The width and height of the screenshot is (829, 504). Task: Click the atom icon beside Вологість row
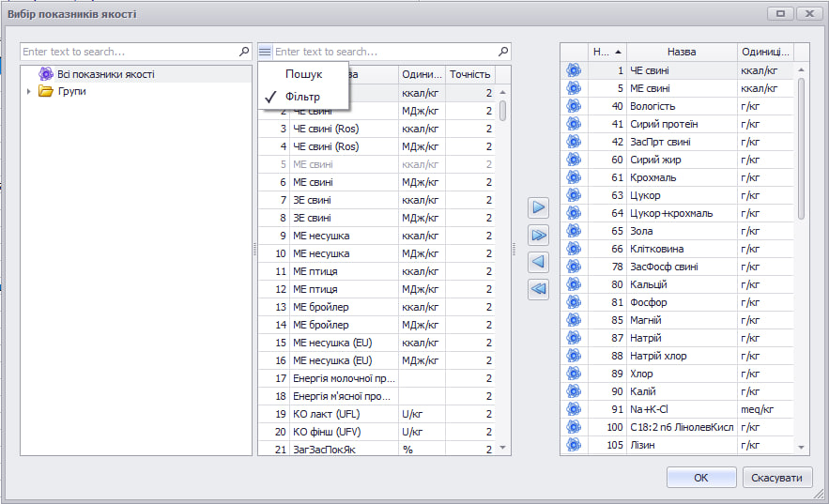[x=574, y=106]
